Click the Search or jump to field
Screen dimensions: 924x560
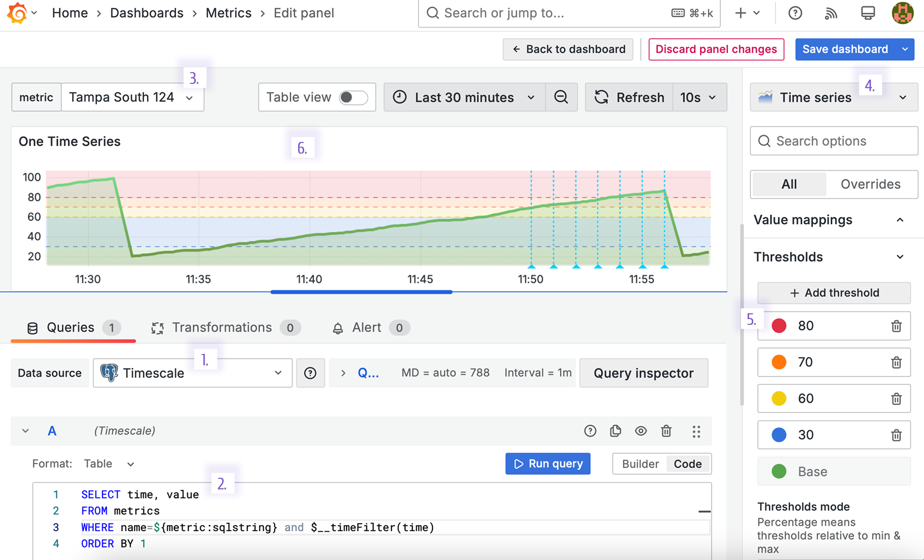point(569,13)
